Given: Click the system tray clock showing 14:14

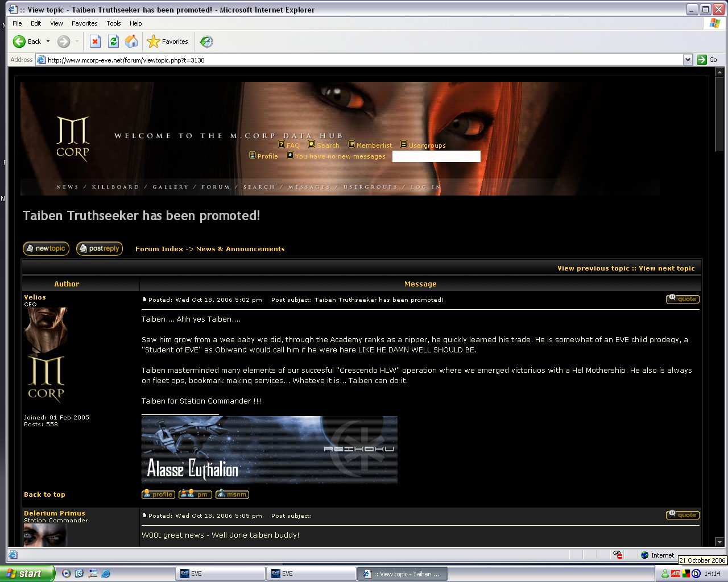Looking at the screenshot, I should pyautogui.click(x=712, y=574).
